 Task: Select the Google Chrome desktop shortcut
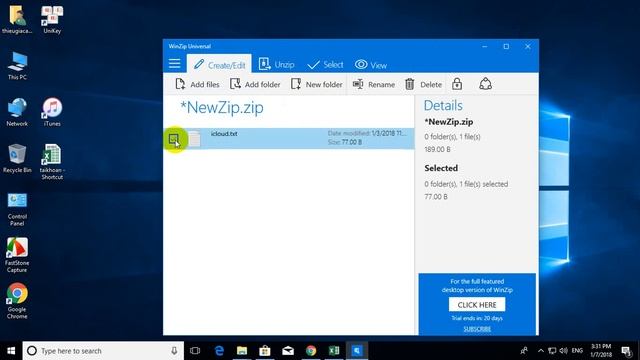(17, 301)
